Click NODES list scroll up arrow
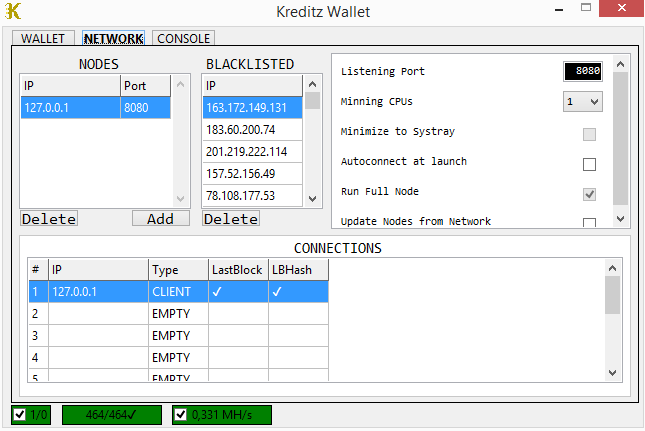Image resolution: width=645 pixels, height=431 pixels. coord(180,84)
